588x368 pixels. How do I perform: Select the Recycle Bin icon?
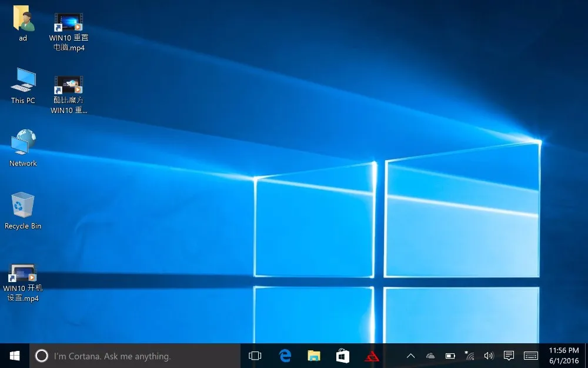pos(23,211)
